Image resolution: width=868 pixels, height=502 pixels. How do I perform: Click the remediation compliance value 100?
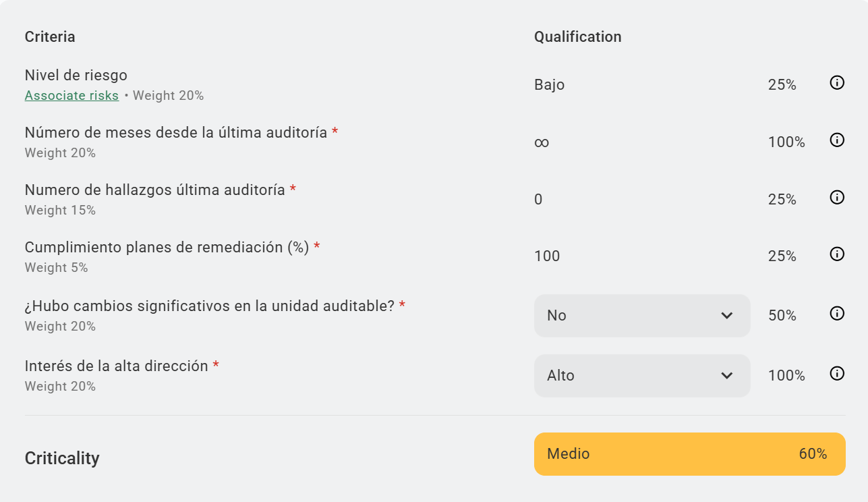[547, 256]
